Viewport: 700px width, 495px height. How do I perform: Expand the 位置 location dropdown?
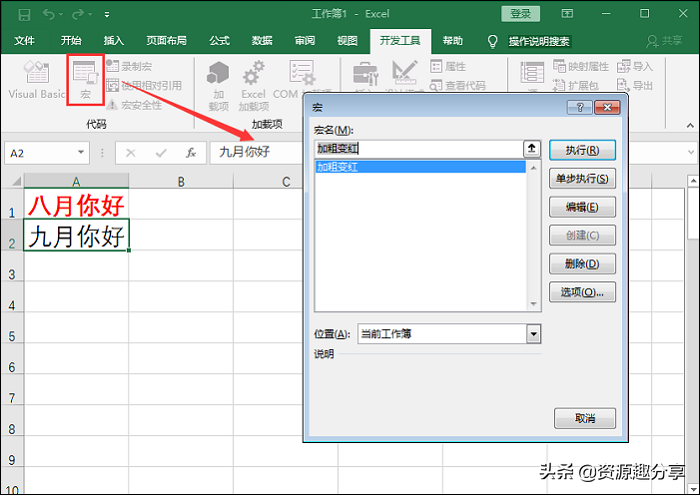(533, 334)
